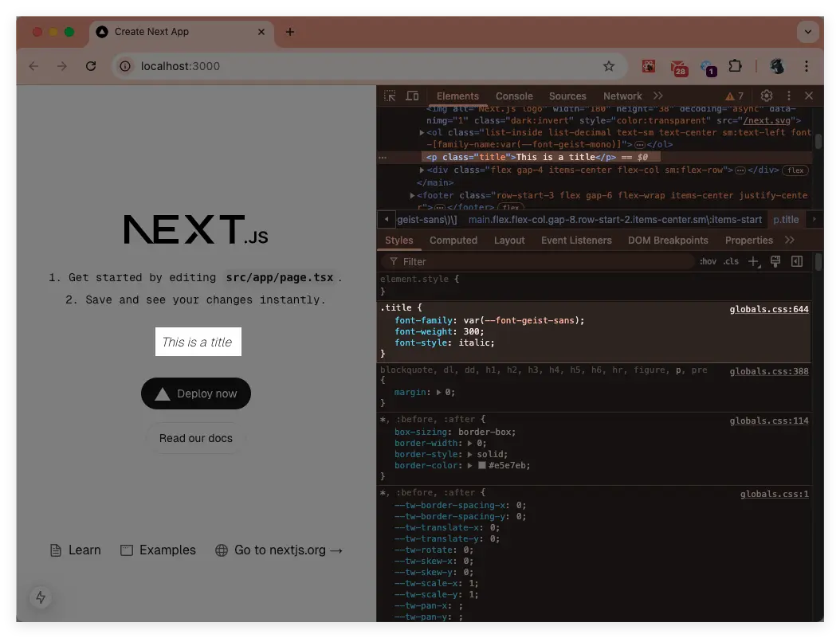Add a new style rule plus icon
840x638 pixels.
754,262
